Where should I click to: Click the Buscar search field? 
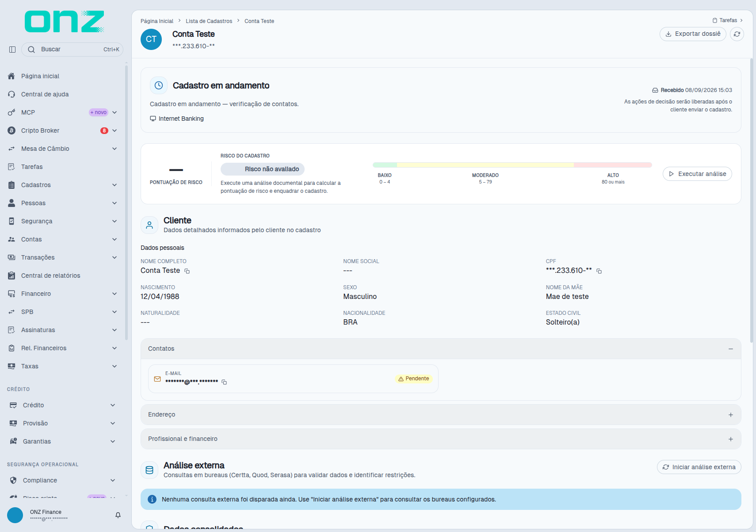[x=72, y=50]
